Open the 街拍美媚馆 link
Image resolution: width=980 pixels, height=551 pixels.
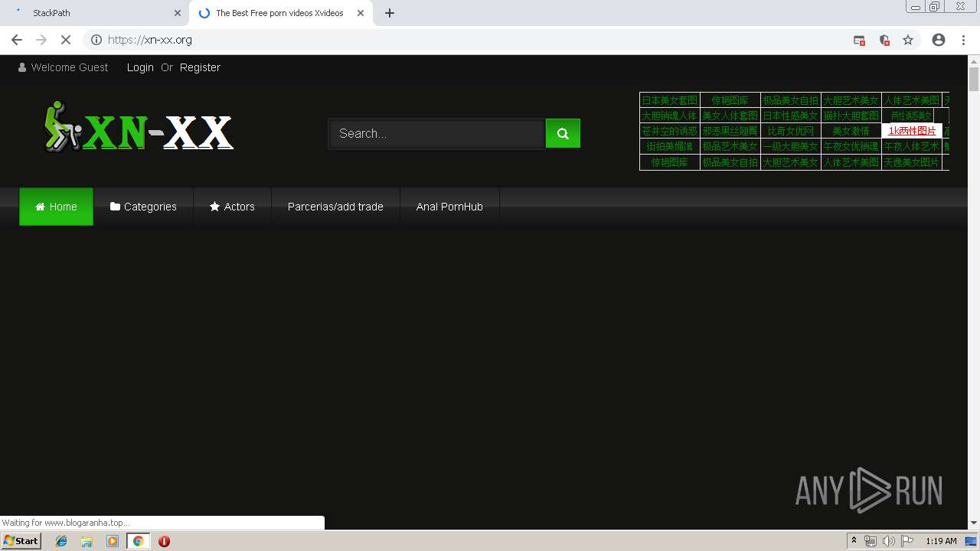[670, 146]
